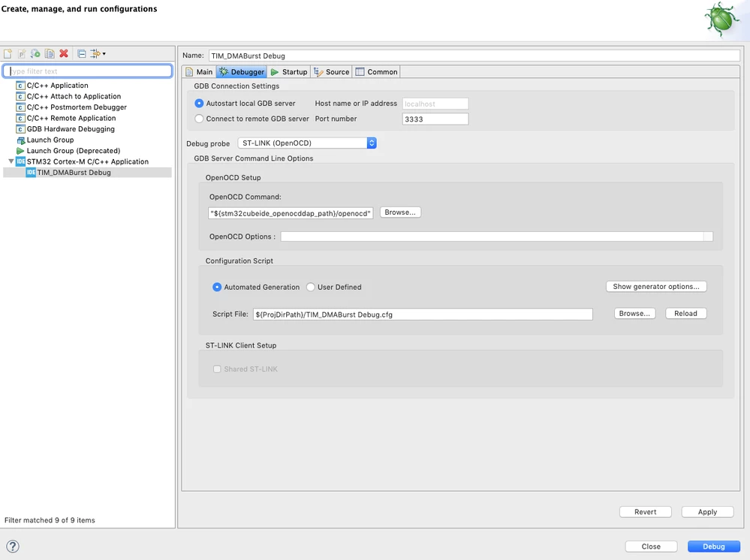The height and width of the screenshot is (560, 750).
Task: Choose the User Defined script option
Action: pyautogui.click(x=310, y=287)
